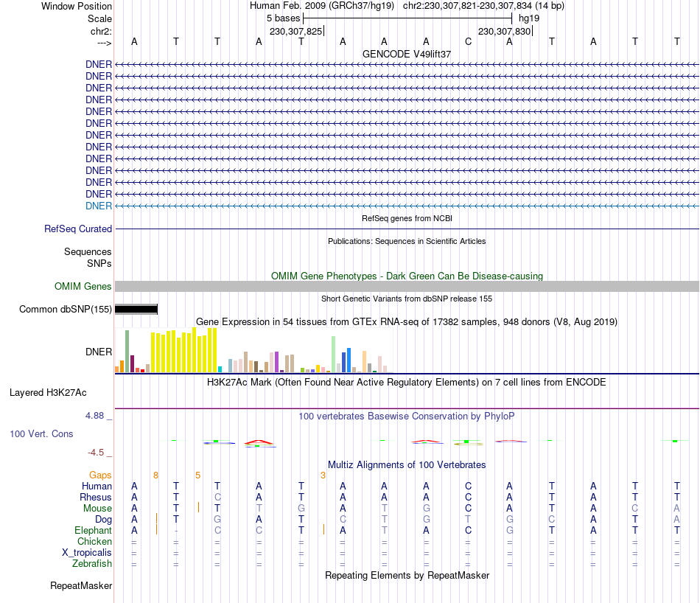The width and height of the screenshot is (700, 603).
Task: Click the 5 bases scale bar
Action: [407, 18]
